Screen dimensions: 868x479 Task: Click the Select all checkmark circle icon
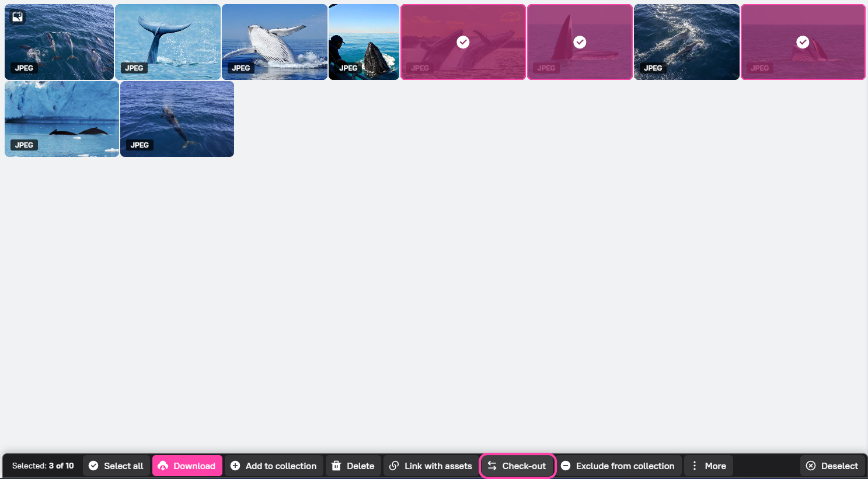94,466
